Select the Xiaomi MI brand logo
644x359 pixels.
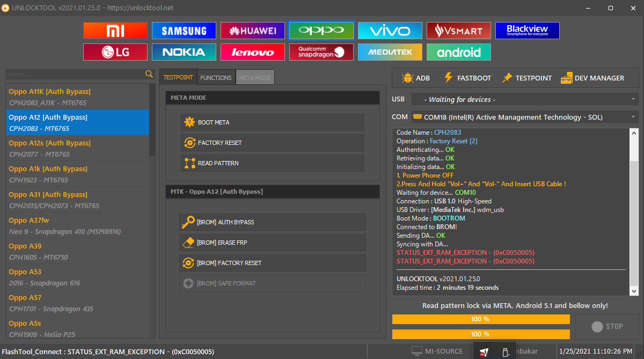pos(115,31)
